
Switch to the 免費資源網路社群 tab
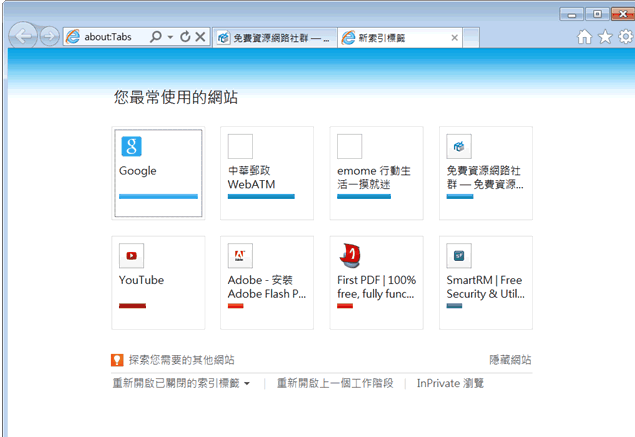coord(275,38)
